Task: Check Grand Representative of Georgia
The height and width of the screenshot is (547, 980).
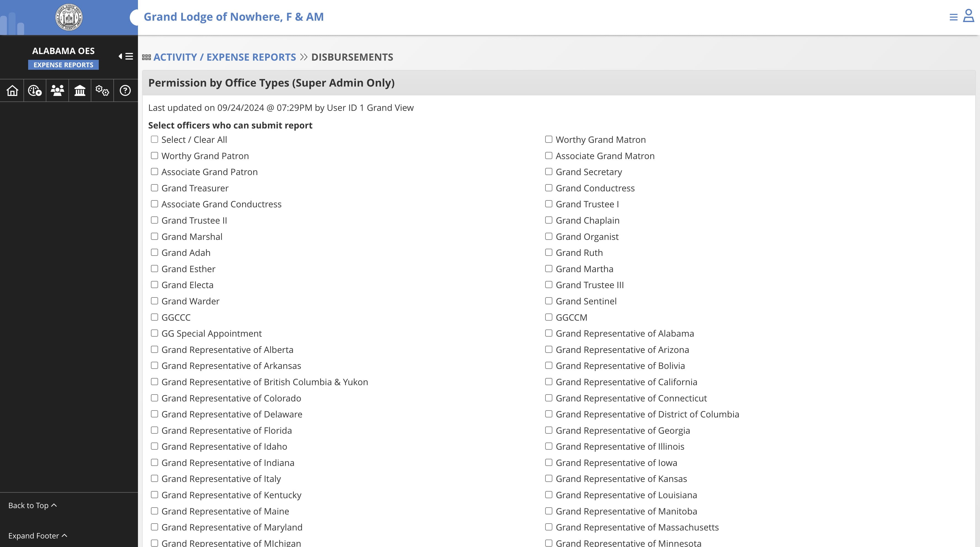Action: tap(548, 430)
